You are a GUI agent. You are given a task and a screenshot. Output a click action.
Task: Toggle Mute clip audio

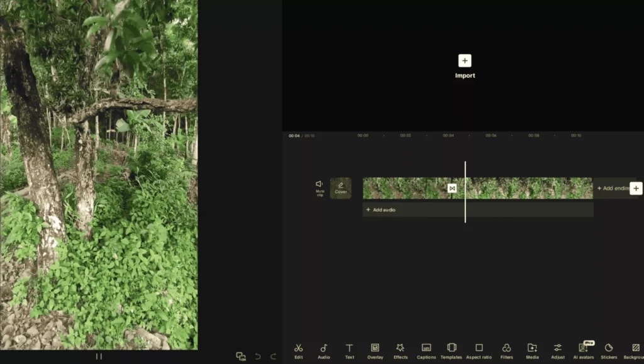click(x=319, y=187)
